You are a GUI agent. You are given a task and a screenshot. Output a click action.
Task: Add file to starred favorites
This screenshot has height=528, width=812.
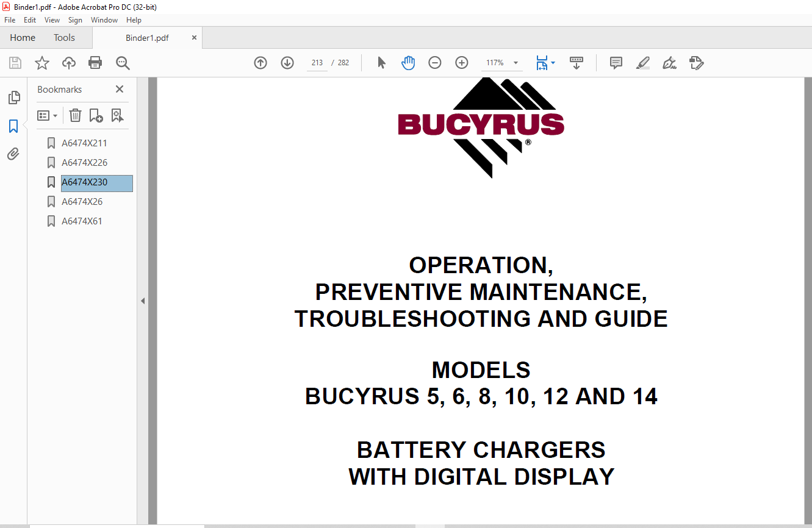[x=41, y=63]
